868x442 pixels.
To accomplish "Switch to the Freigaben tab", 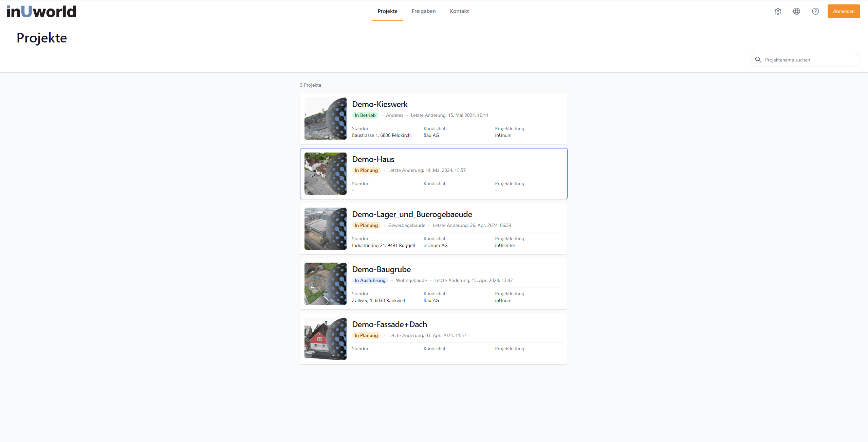I will point(423,11).
